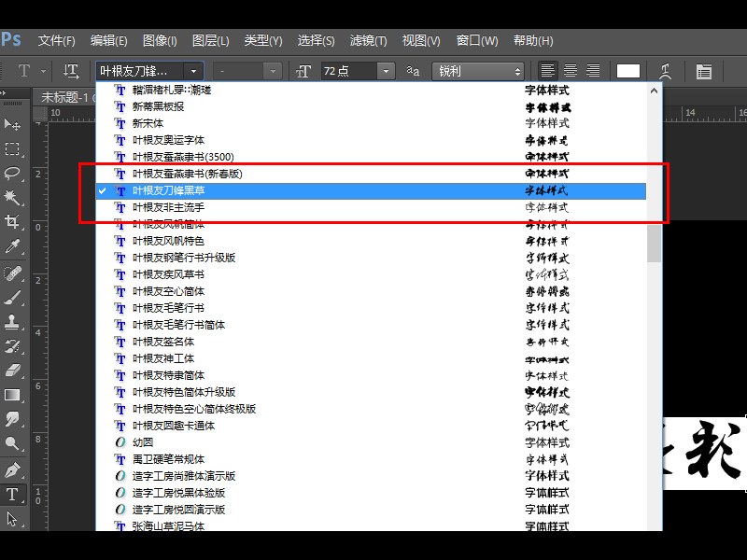Click the font list scroll up arrow
Image resolution: width=747 pixels, height=560 pixels.
pyautogui.click(x=655, y=90)
